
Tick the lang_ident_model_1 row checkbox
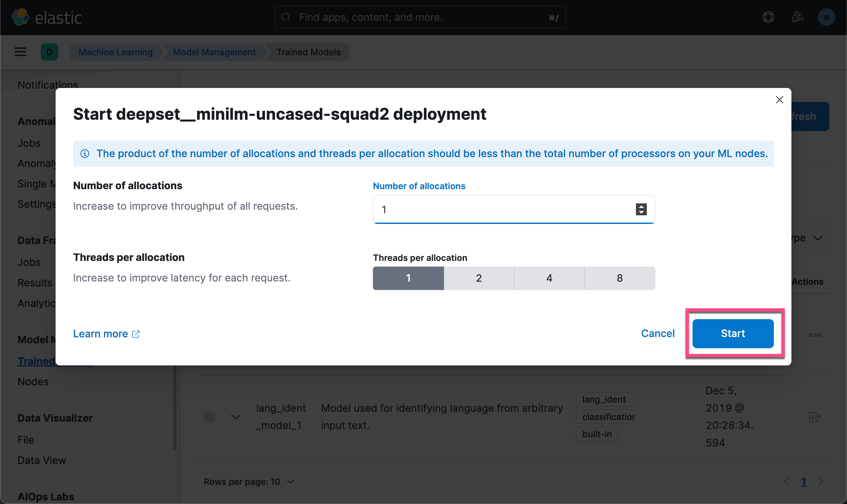pos(210,417)
